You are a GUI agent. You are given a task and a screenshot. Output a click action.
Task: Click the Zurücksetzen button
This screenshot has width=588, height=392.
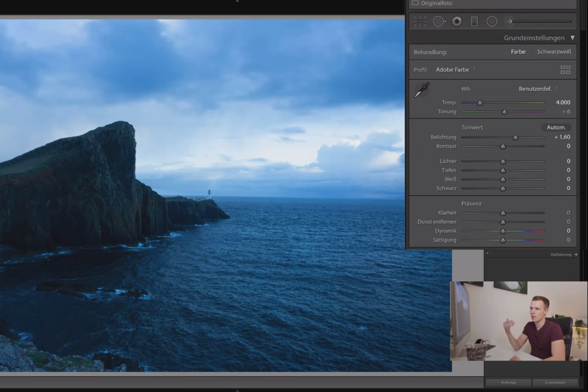(x=556, y=382)
